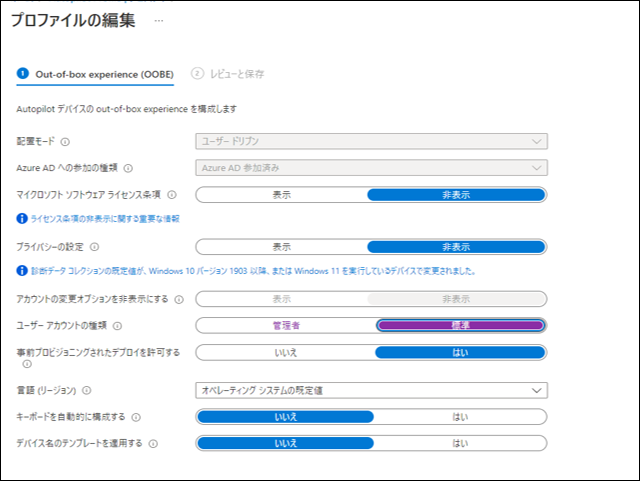The image size is (640, 481).
Task: Select 管理者 for user account type
Action: click(285, 325)
